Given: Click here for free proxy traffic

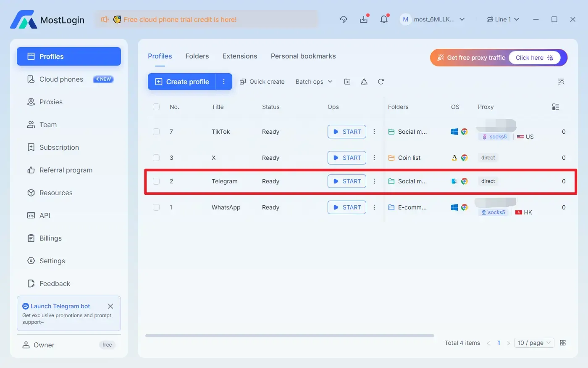Looking at the screenshot, I should [x=534, y=58].
